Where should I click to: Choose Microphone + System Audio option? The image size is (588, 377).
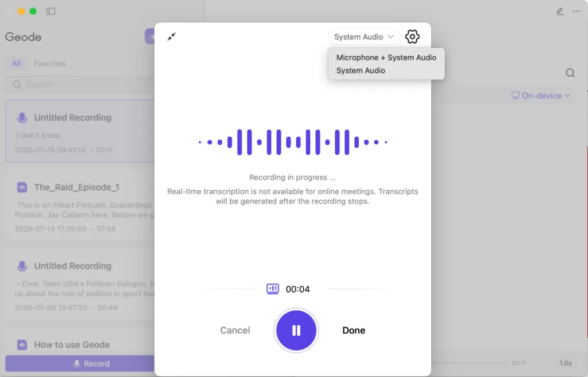(x=386, y=57)
